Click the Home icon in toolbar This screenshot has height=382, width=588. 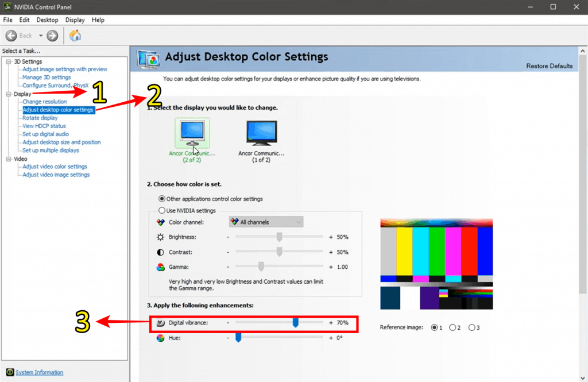[75, 35]
